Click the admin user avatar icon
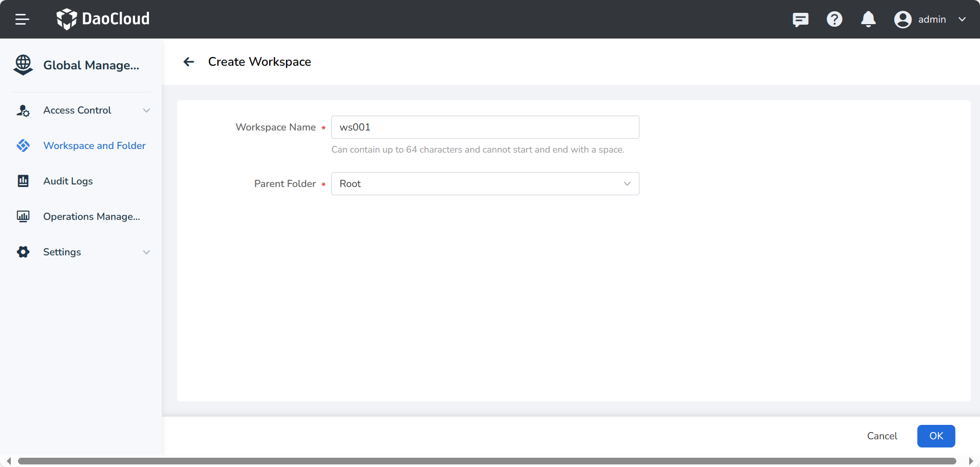The height and width of the screenshot is (467, 980). click(902, 20)
